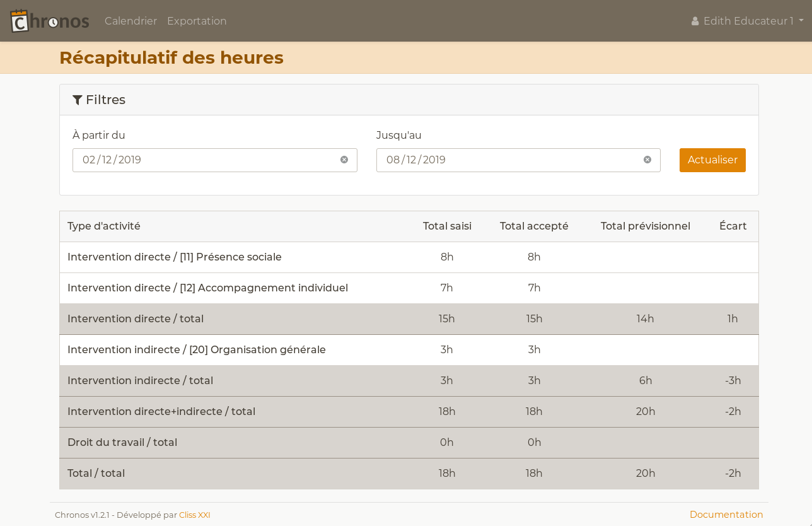Image resolution: width=812 pixels, height=526 pixels.
Task: Select the 'Total / total' row label
Action: 96,473
